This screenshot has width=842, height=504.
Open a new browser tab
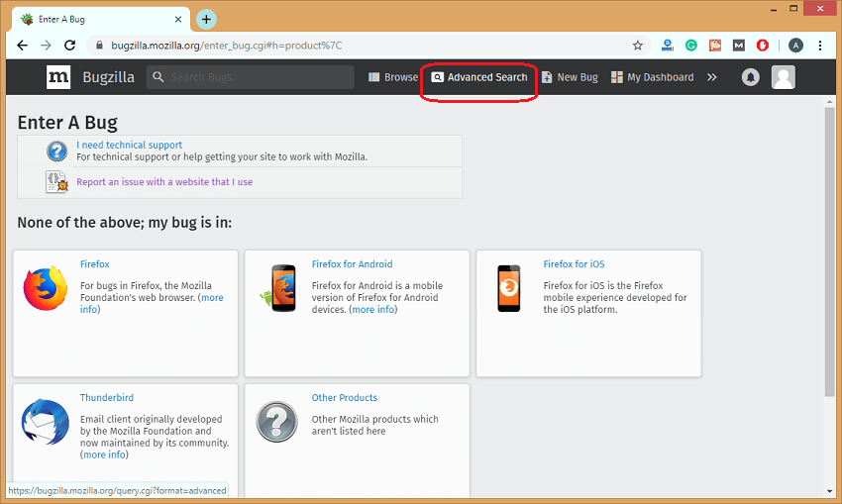click(x=206, y=20)
